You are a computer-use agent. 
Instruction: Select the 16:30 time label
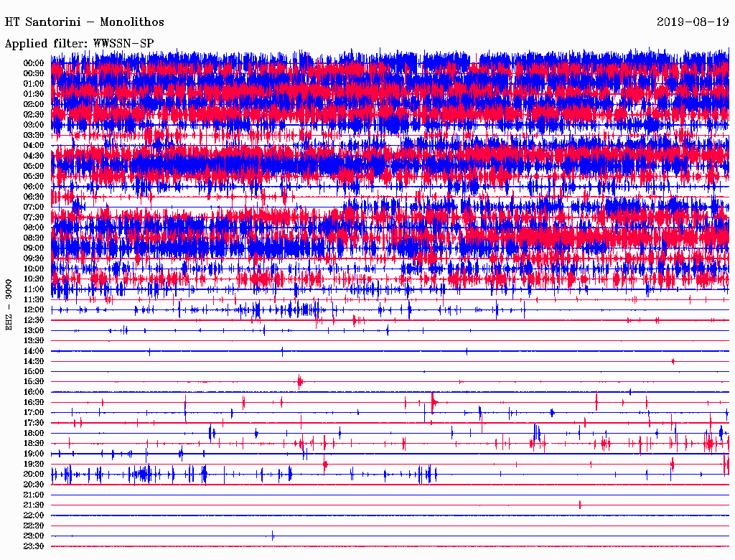tap(34, 403)
